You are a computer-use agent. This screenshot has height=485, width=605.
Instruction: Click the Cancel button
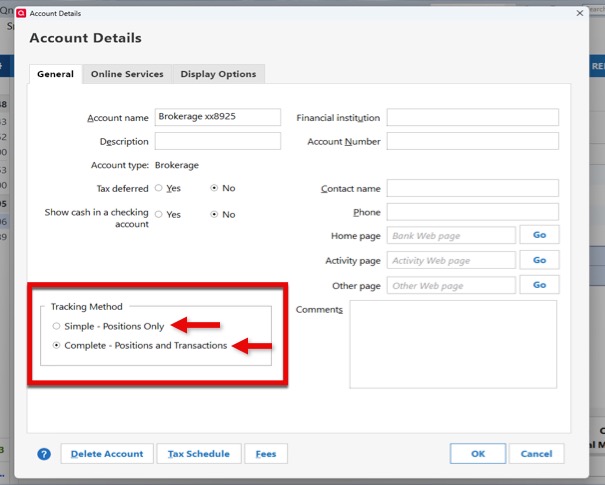[536, 453]
